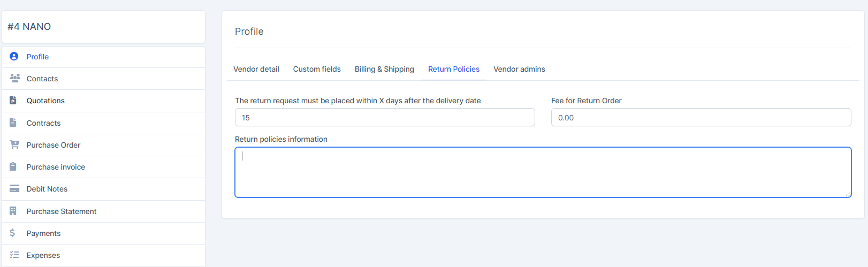868x267 pixels.
Task: Click the Contracts file icon
Action: 13,123
